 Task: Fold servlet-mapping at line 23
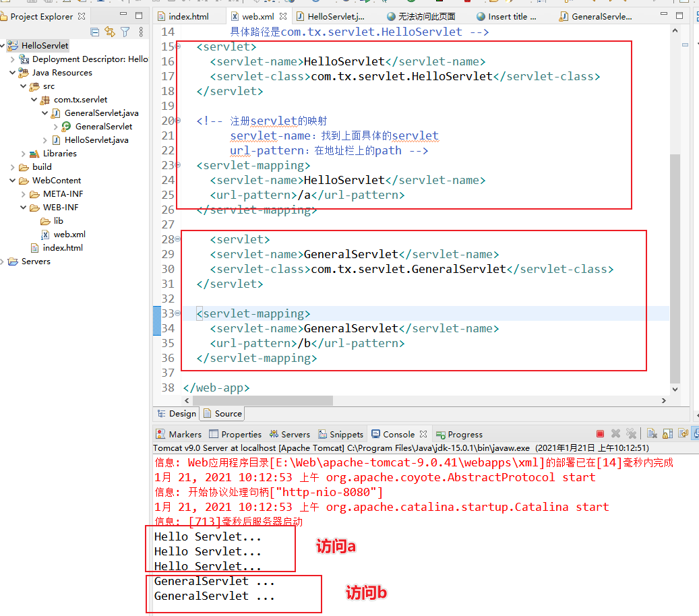(x=179, y=164)
